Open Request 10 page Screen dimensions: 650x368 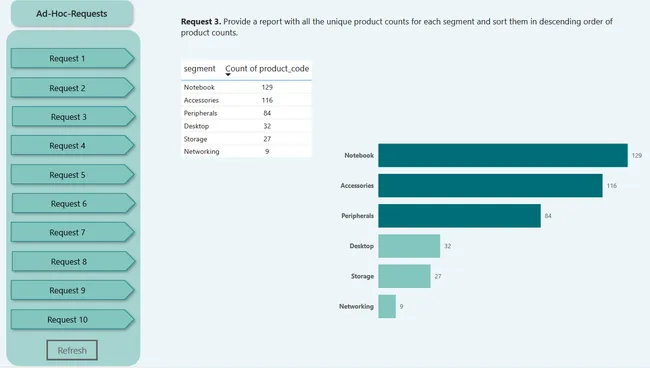73,320
